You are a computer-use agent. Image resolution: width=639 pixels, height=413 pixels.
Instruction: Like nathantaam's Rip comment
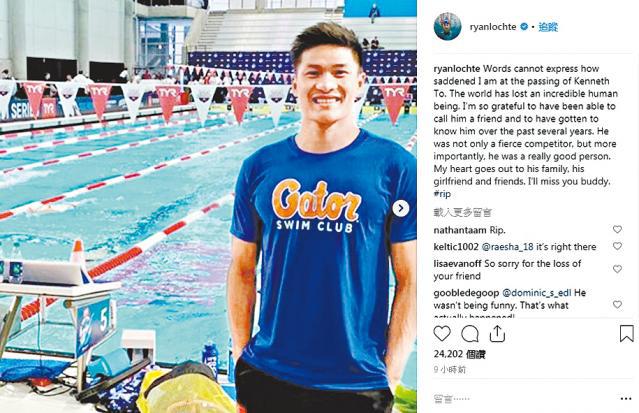(617, 230)
